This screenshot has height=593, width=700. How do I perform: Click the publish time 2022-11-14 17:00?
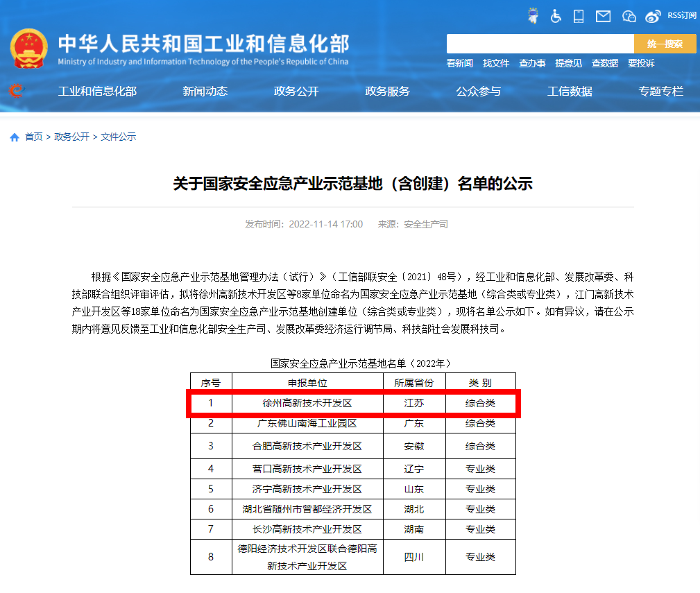coord(326,224)
